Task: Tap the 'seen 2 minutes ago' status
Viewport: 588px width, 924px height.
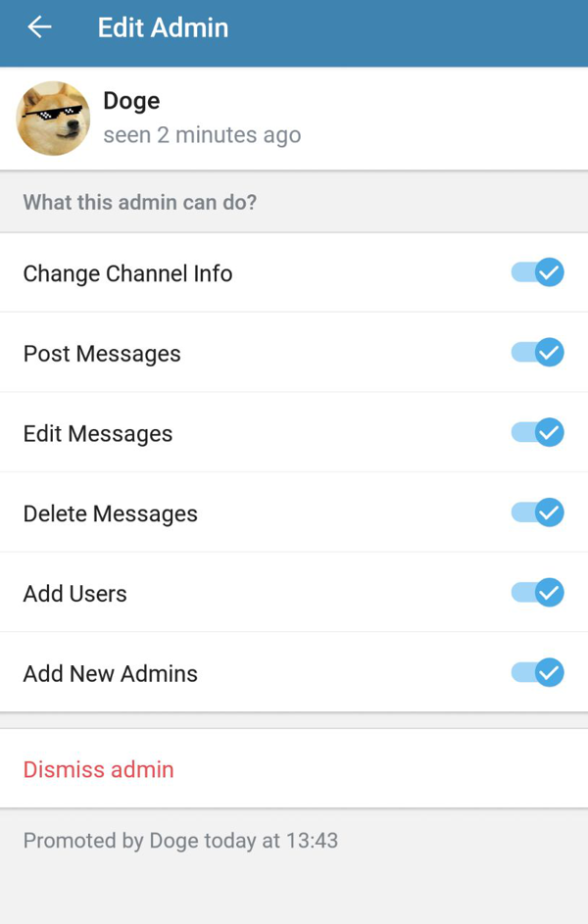Action: (202, 135)
